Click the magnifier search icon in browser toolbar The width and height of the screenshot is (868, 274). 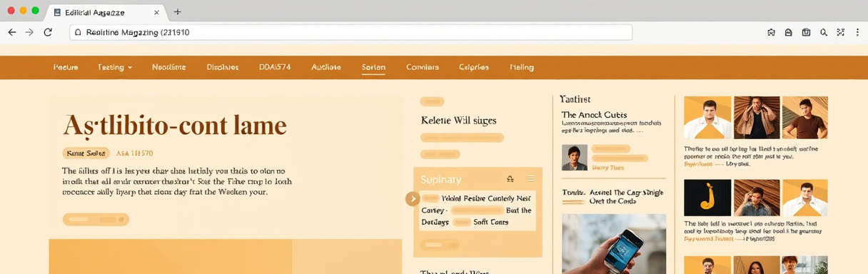click(x=824, y=32)
